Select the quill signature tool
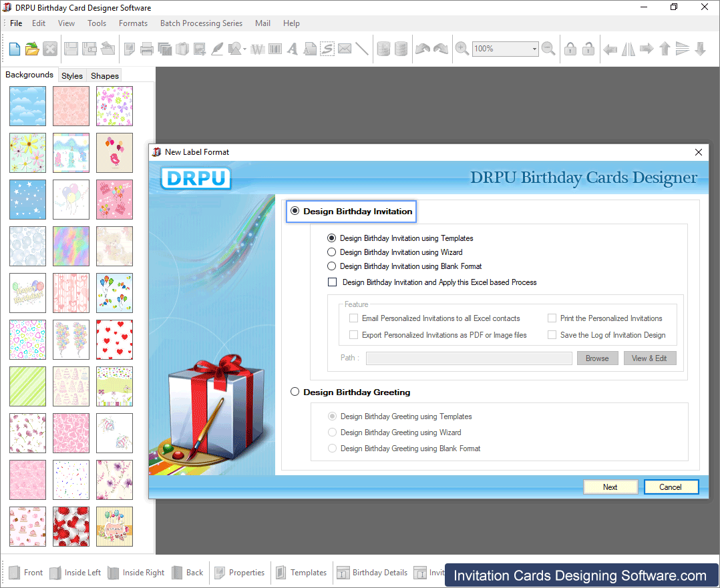720x588 pixels. [217, 49]
